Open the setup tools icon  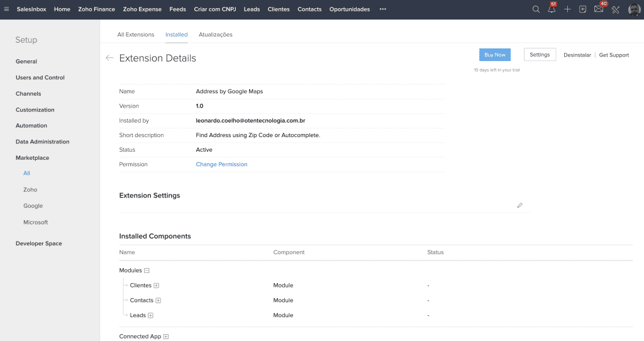click(x=616, y=9)
